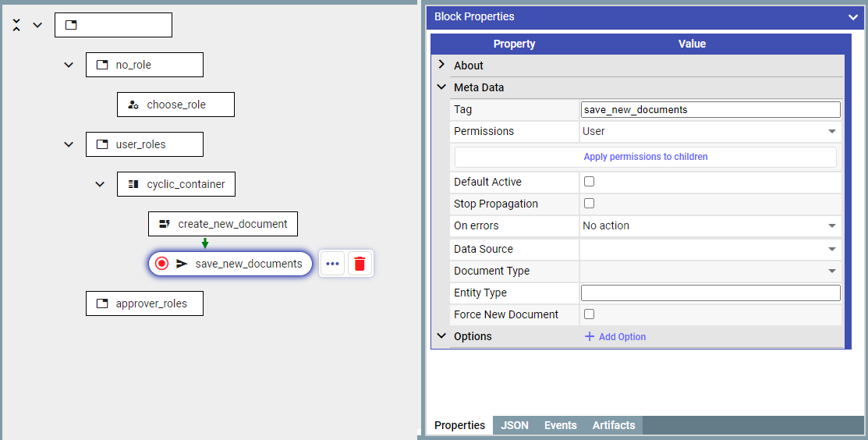
Task: Check the Force New Document checkbox
Action: [589, 314]
